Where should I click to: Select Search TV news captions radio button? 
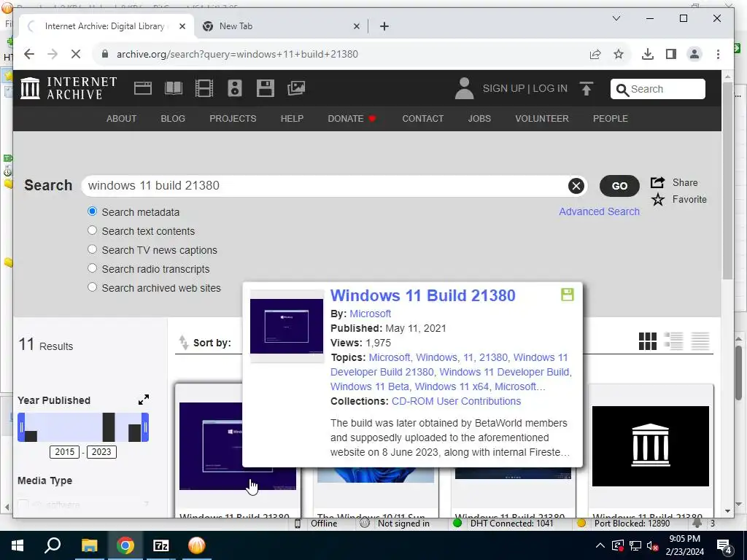93,249
